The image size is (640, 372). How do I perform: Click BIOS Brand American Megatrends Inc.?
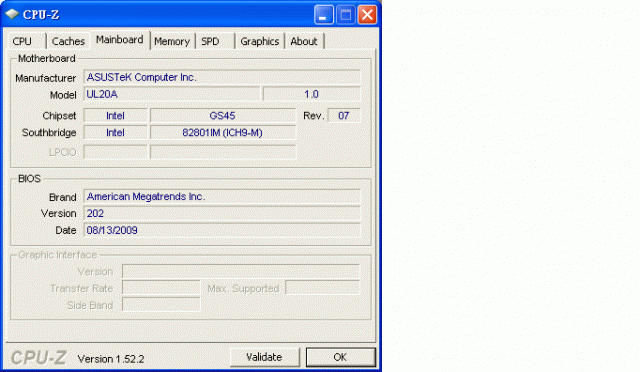(x=222, y=196)
